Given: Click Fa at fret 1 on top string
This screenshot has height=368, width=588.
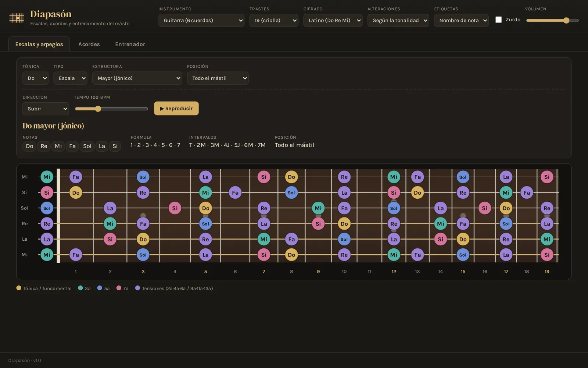Looking at the screenshot, I should coord(76,177).
